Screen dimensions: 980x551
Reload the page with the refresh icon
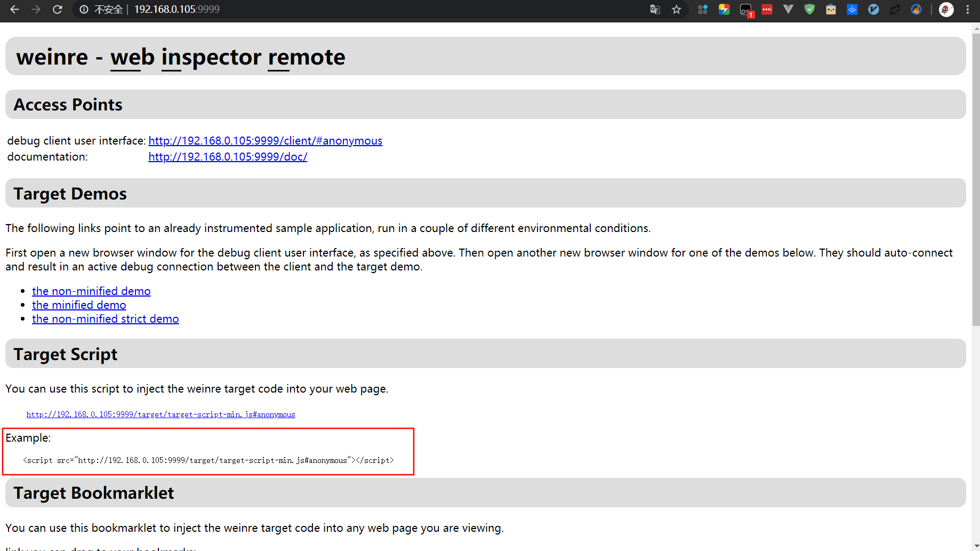click(58, 10)
